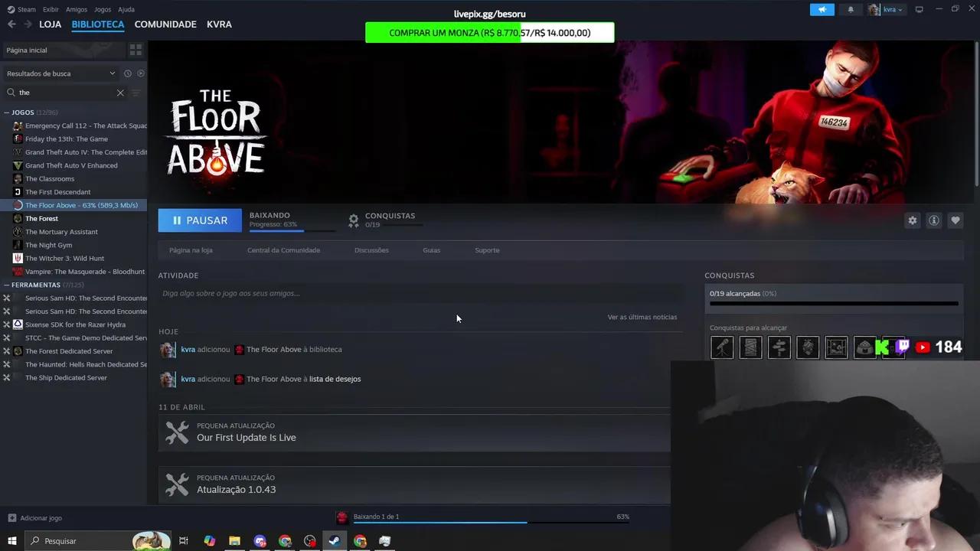This screenshot has width=980, height=551.
Task: Open the Jogos menu
Action: [x=103, y=9]
